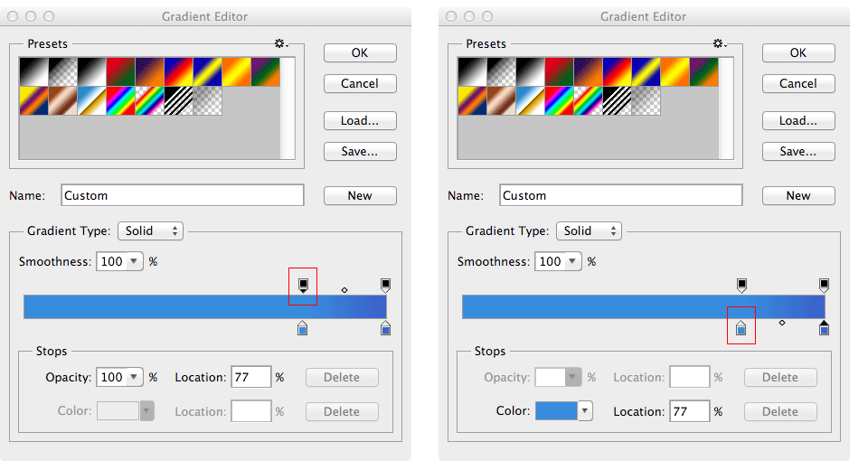Open Opacity value dropdown in left editor

pos(134,377)
